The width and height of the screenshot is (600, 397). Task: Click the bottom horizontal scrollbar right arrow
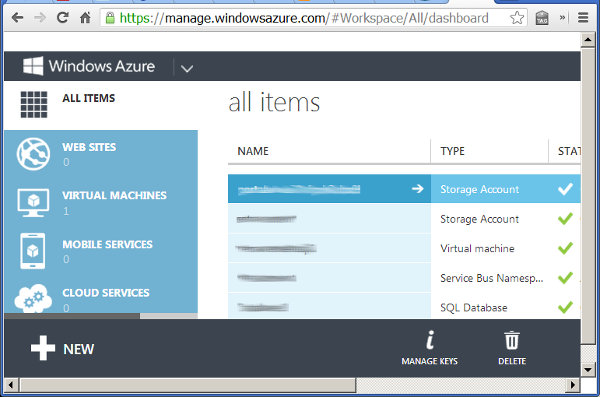[572, 385]
